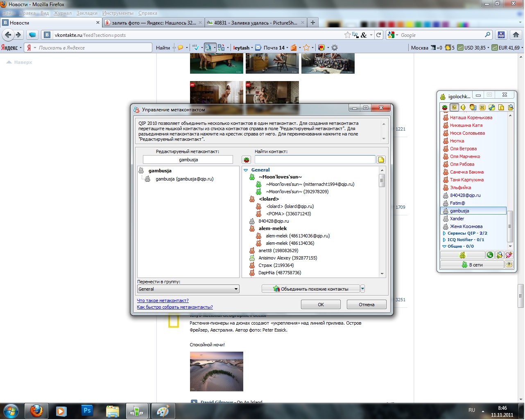This screenshot has height=420, width=525.
Task: Switch to '40831 - Заливка удалась' tab
Action: coord(256,23)
